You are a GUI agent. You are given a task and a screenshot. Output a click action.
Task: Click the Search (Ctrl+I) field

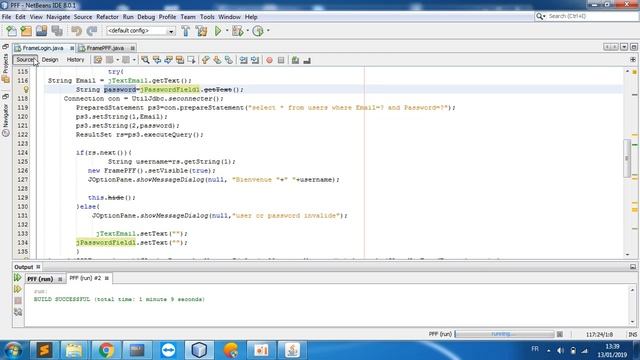pos(587,16)
